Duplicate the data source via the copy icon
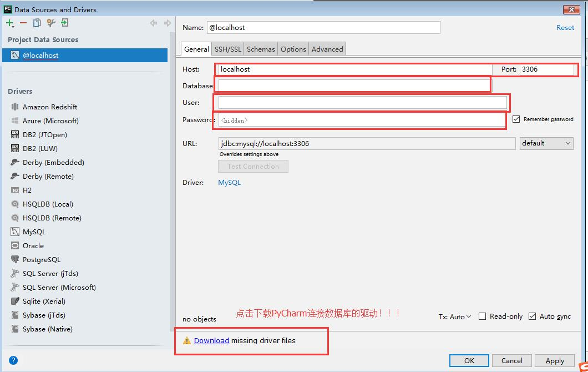 point(37,23)
